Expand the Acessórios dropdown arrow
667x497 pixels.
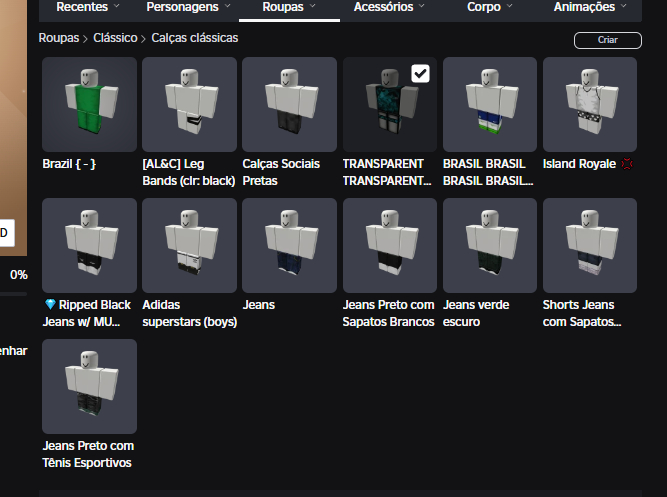point(422,6)
